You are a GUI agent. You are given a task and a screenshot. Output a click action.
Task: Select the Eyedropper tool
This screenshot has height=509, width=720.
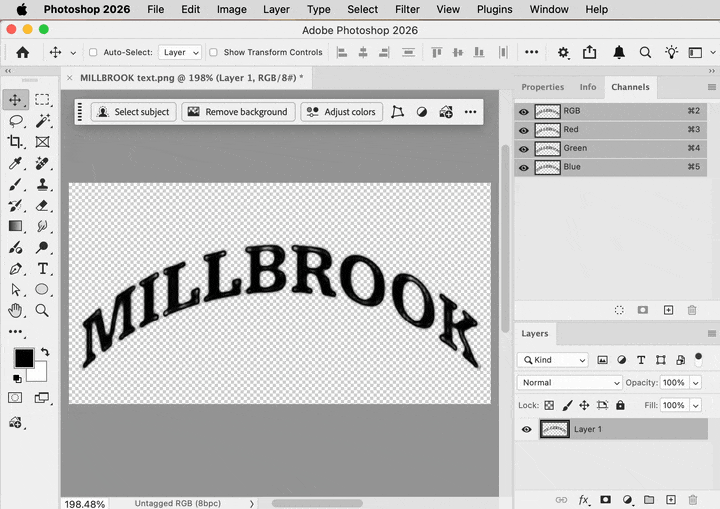tap(15, 163)
